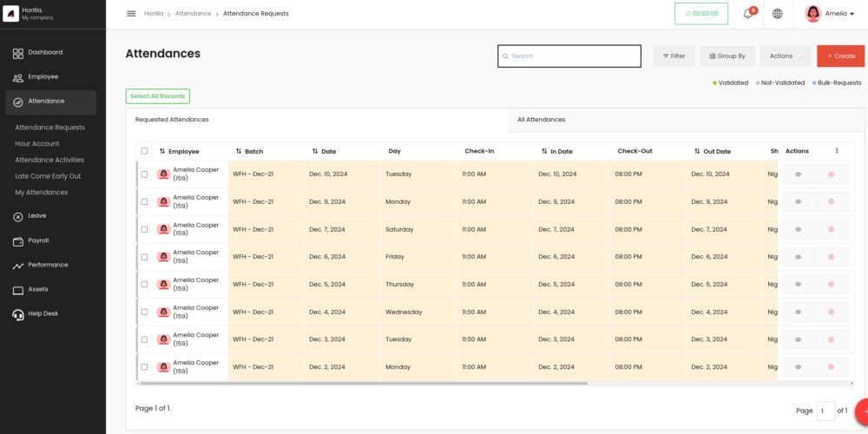
Task: Open the Group By dropdown
Action: (727, 56)
